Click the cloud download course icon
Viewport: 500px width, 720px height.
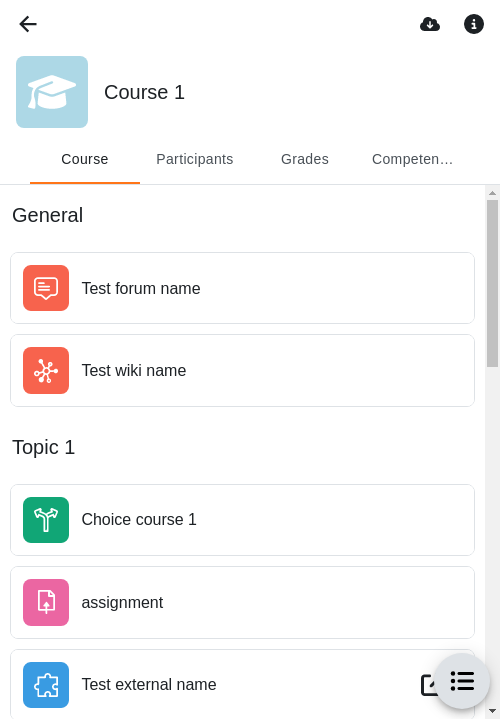coord(430,24)
